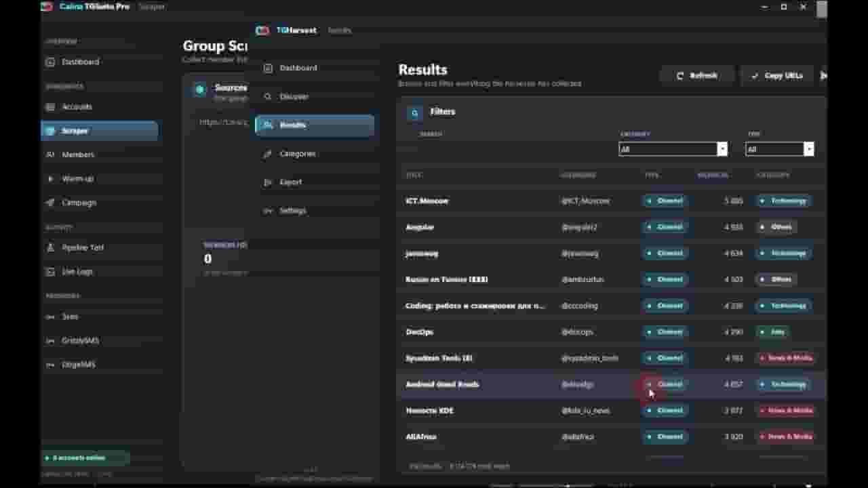
Task: Click the @cccoding username
Action: tap(580, 306)
